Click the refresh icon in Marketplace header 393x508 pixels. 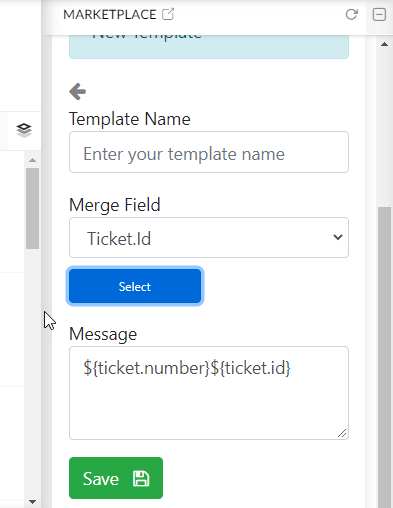[351, 14]
